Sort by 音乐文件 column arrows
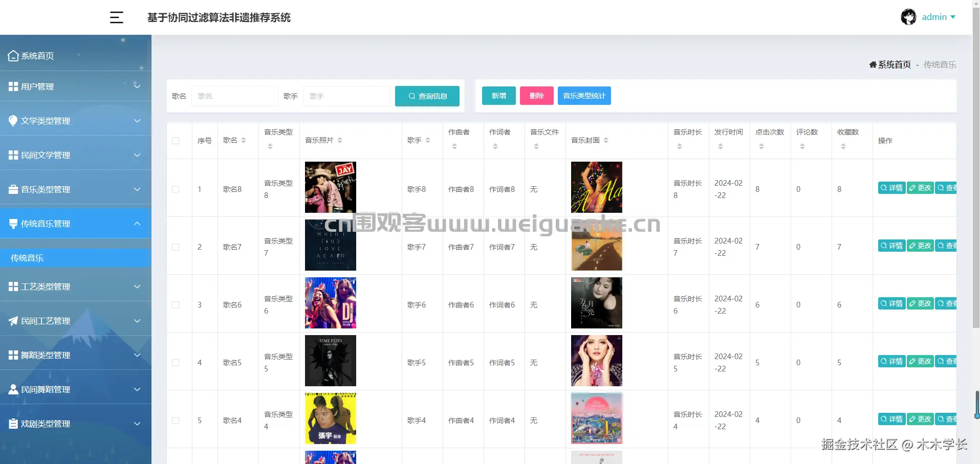This screenshot has width=980, height=464. [x=536, y=146]
